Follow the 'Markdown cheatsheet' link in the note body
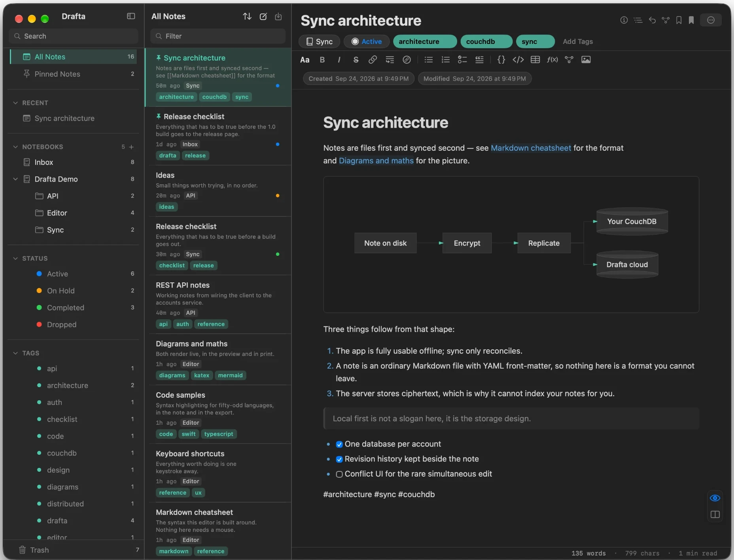Image resolution: width=734 pixels, height=560 pixels. point(531,148)
